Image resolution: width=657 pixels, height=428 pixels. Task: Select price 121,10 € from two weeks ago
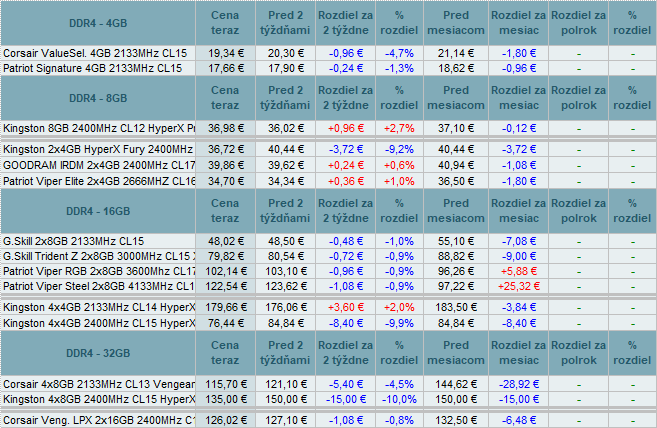[x=285, y=384]
